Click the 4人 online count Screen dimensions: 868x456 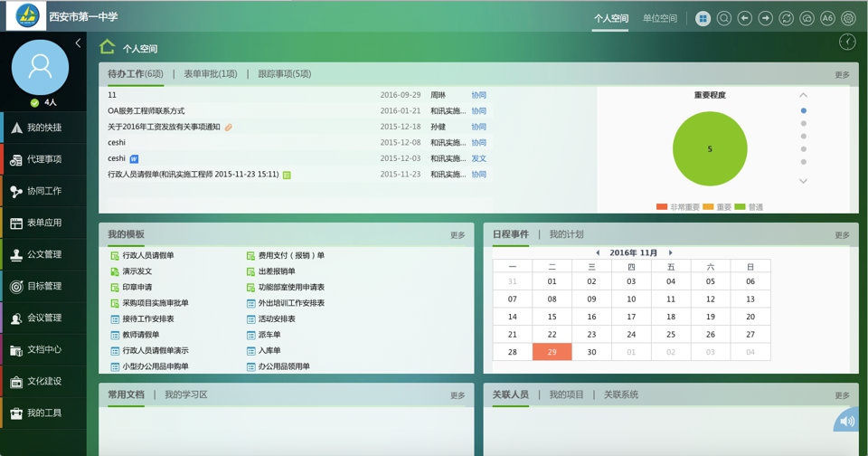51,102
